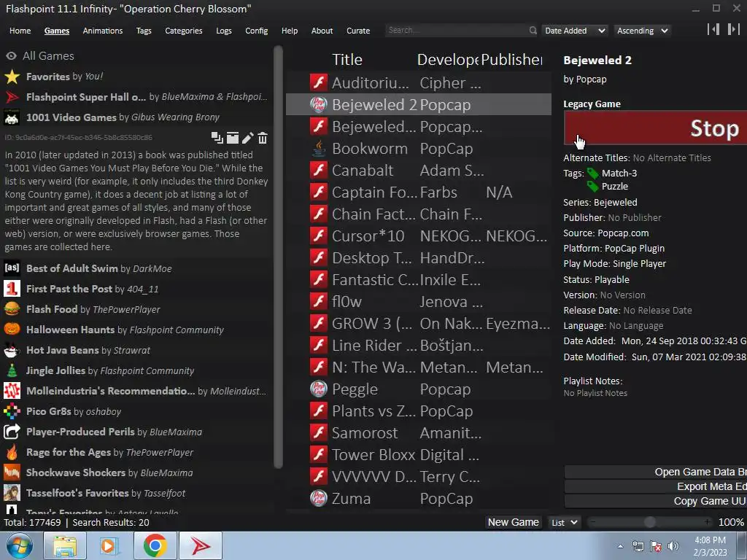
Task: Click the Open Game Data button
Action: pyautogui.click(x=656, y=472)
